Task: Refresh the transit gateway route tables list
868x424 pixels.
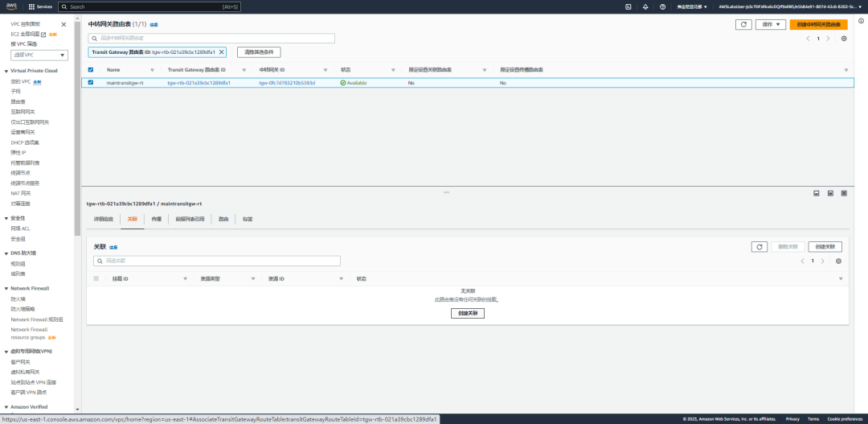Action: click(743, 24)
